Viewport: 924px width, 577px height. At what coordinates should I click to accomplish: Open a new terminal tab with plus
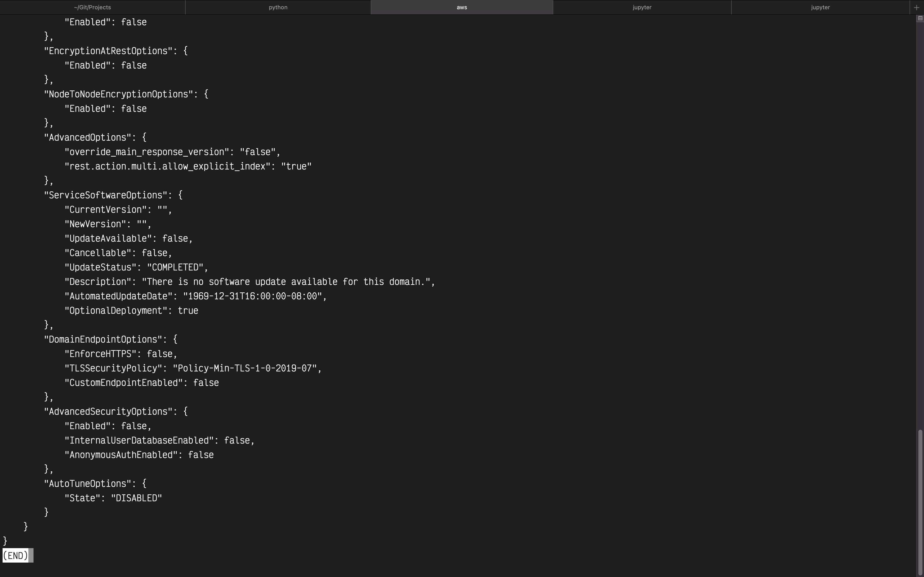coord(916,7)
